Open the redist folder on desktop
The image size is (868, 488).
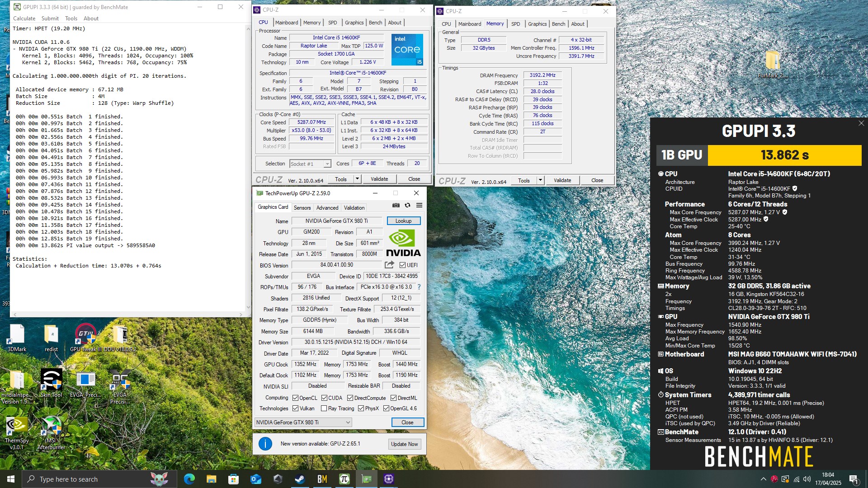(51, 338)
